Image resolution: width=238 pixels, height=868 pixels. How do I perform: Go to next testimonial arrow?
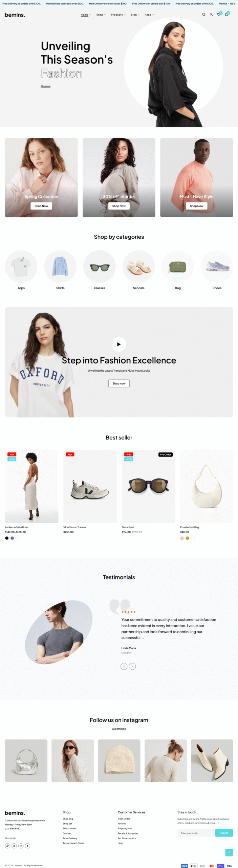132,666
